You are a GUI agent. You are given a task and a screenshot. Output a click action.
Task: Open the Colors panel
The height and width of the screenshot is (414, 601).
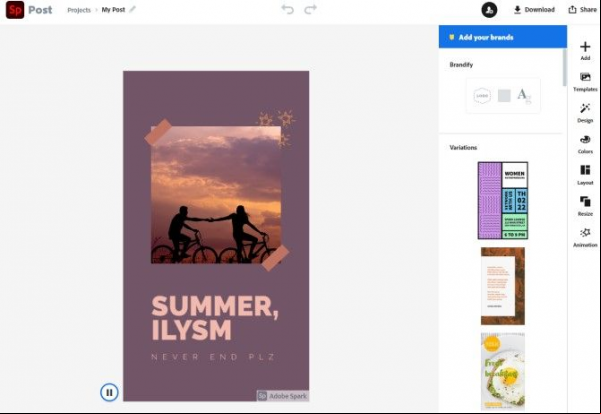[x=585, y=144]
